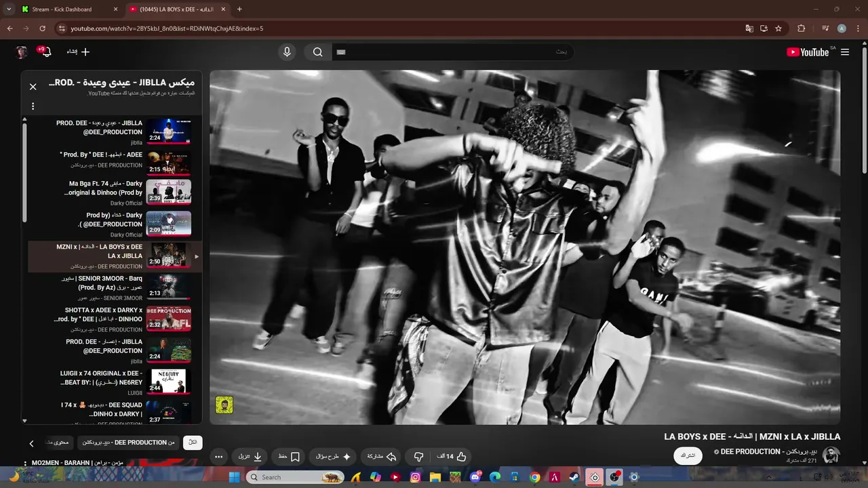Dislike the video with thumbs down
Image resolution: width=868 pixels, height=488 pixels.
[418, 457]
